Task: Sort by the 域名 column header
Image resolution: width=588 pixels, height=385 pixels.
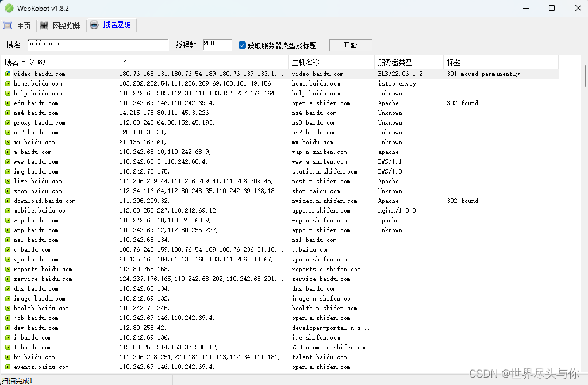Action: [59, 62]
